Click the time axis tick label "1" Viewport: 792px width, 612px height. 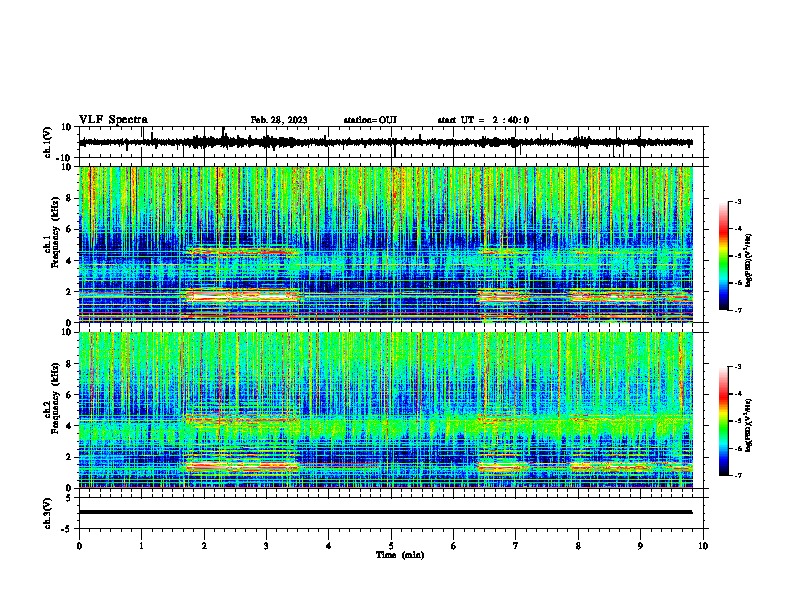tap(141, 546)
